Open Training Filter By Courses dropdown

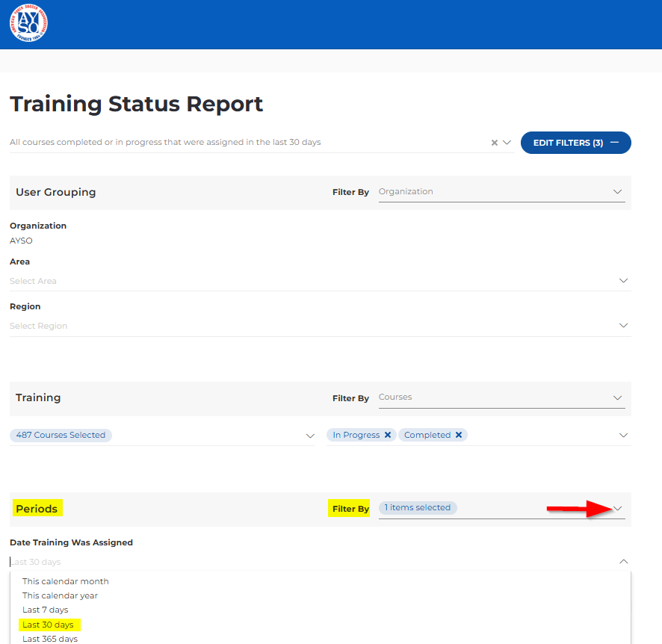point(501,397)
